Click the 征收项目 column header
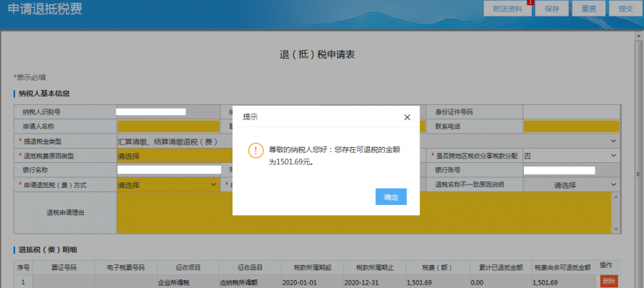Image resolution: width=644 pixels, height=288 pixels. coord(188,267)
